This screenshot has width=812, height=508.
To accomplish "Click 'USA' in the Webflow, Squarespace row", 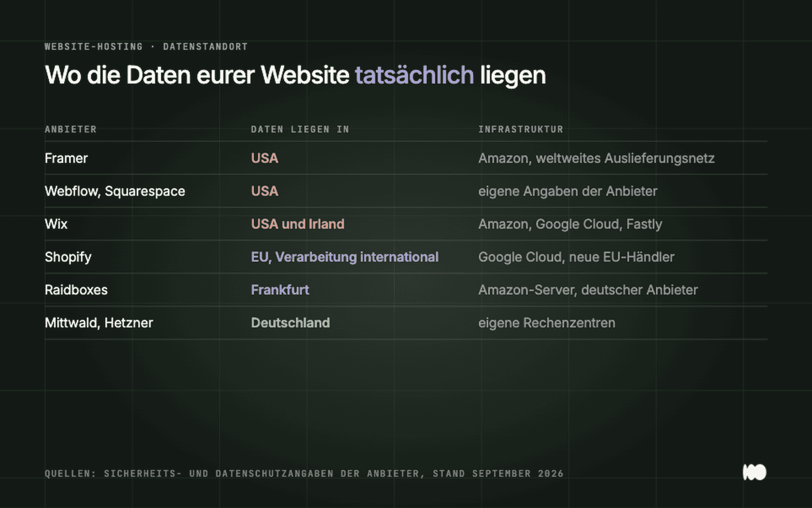I will pos(264,192).
